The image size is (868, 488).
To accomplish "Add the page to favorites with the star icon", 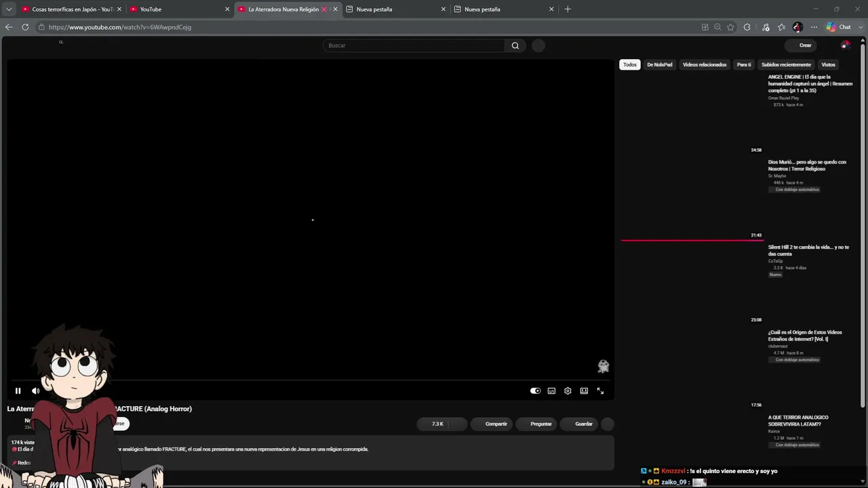I will pyautogui.click(x=730, y=27).
